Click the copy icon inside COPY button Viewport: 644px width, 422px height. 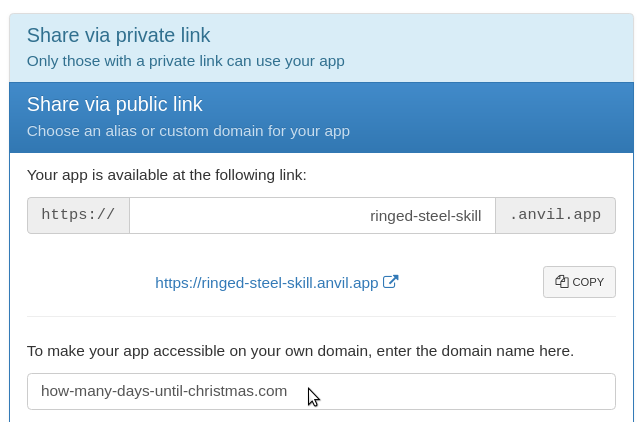coord(562,282)
